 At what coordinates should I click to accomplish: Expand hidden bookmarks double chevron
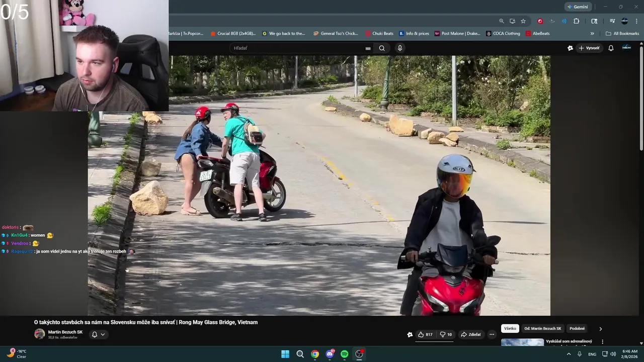click(x=592, y=34)
